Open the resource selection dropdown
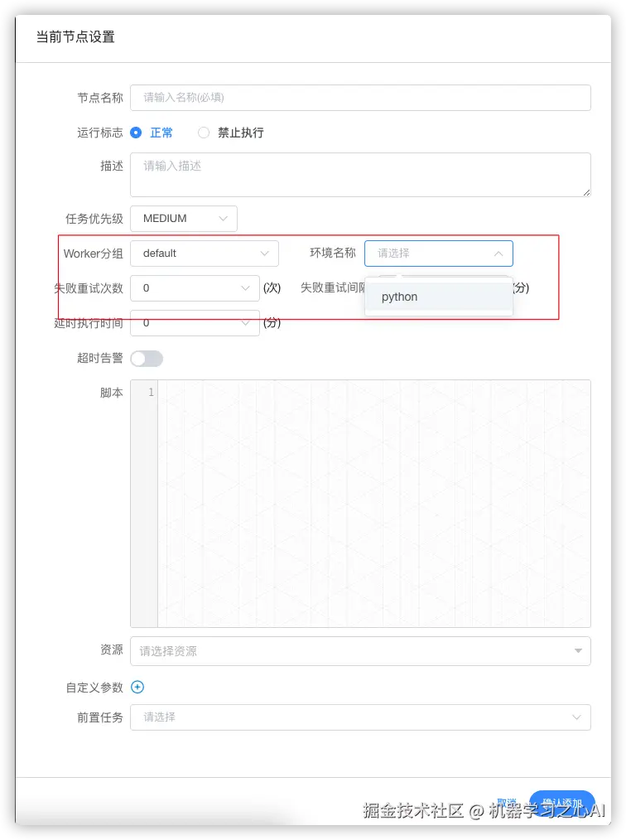This screenshot has height=840, width=626. click(360, 651)
